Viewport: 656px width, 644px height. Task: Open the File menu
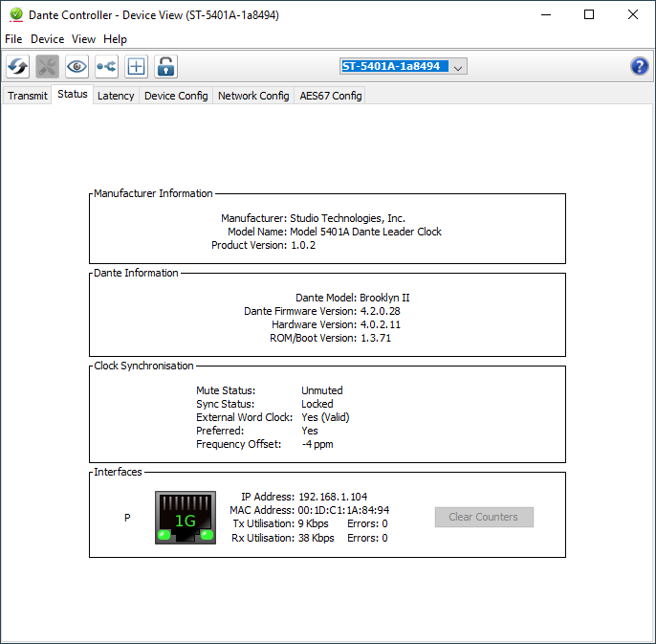click(x=13, y=39)
